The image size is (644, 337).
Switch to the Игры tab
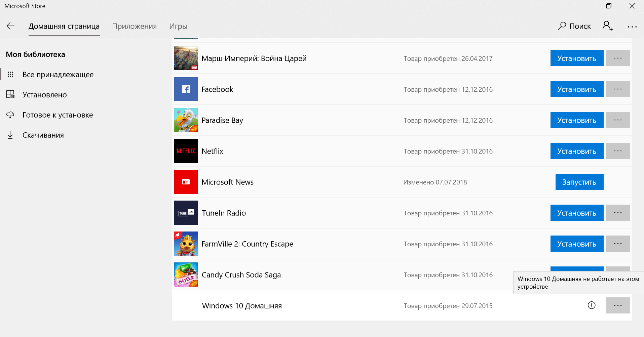(178, 26)
